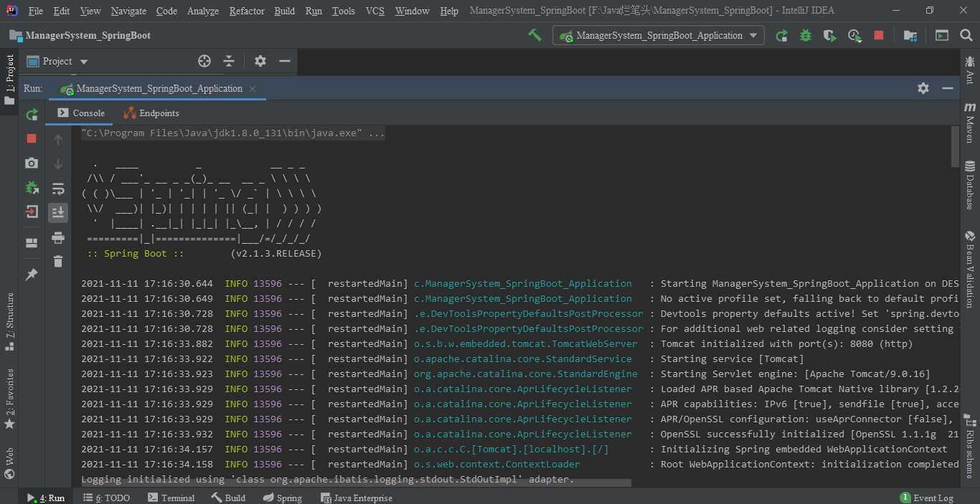The image size is (980, 504).
Task: Open the Spring tool window
Action: point(282,497)
